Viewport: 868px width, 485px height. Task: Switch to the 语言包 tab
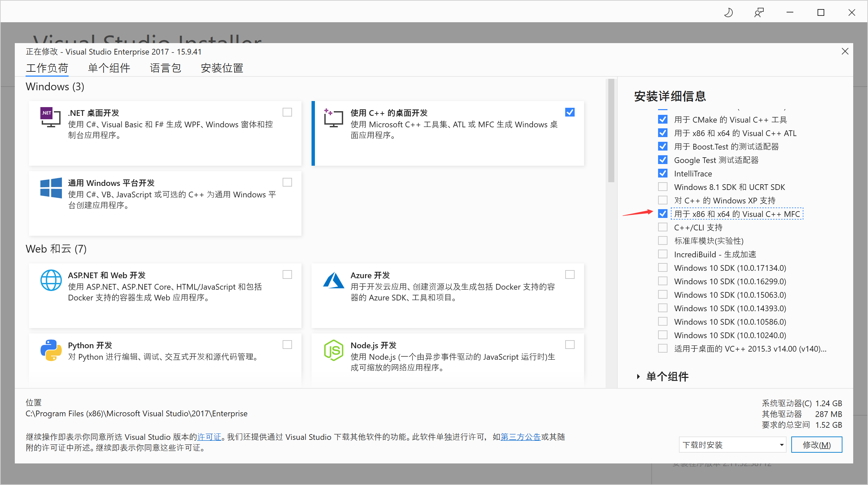point(166,68)
